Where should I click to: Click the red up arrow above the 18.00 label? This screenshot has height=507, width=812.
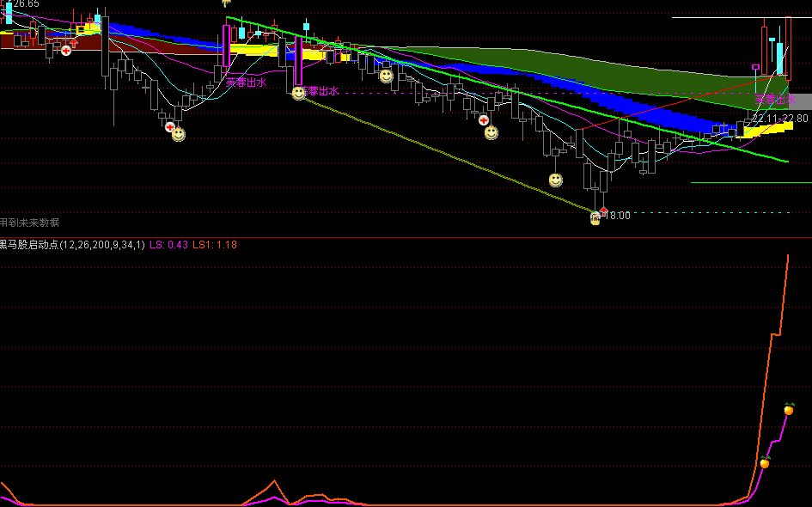[603, 210]
